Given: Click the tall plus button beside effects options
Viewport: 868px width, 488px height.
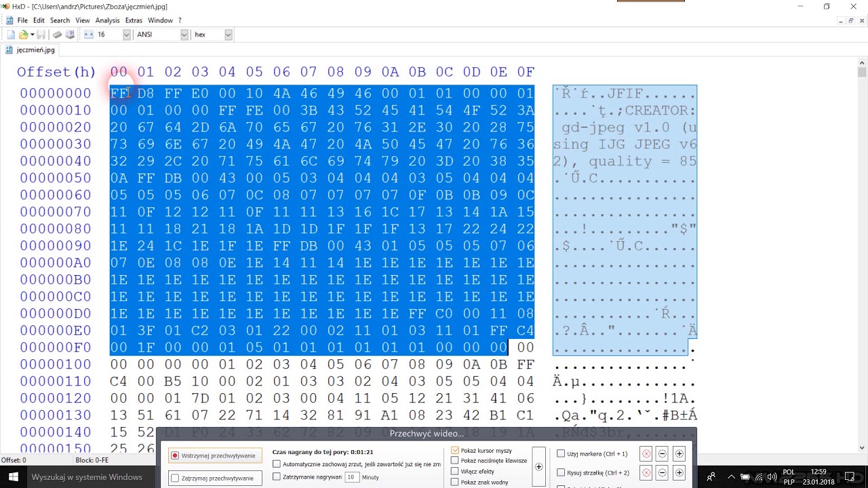Looking at the screenshot, I should click(x=539, y=466).
